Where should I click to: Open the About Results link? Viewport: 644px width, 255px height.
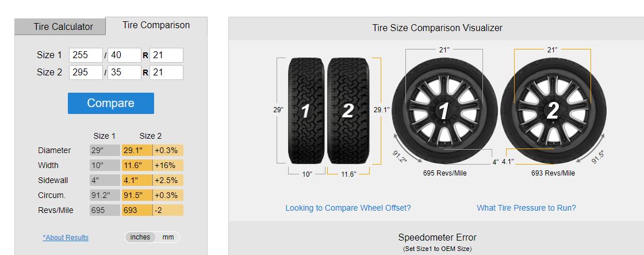point(66,238)
